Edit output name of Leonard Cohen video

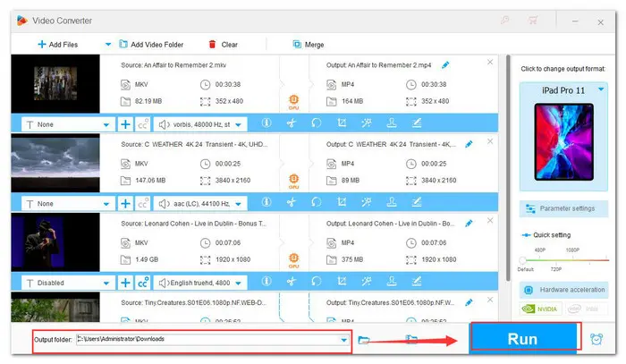coord(469,224)
